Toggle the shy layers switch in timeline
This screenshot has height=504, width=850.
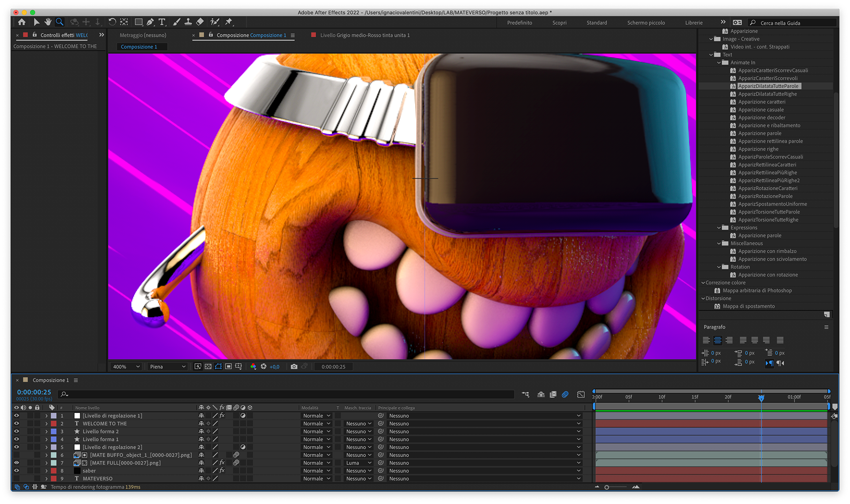[541, 394]
